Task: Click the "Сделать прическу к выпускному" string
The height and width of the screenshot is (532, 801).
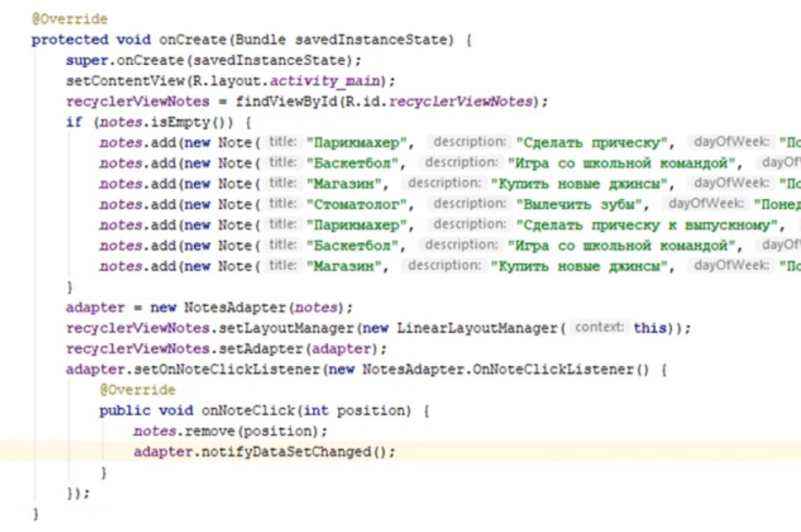Action: click(647, 225)
